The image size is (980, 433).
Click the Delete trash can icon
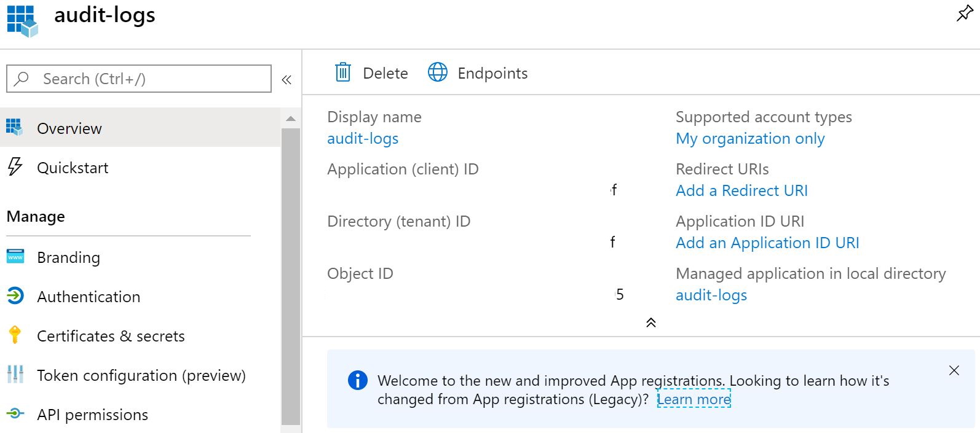(x=342, y=72)
